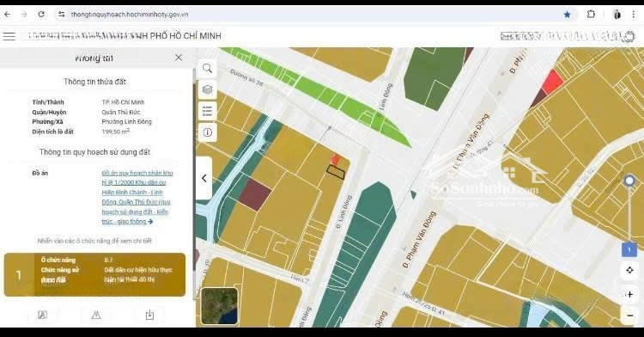
Task: Show the legend list panel
Action: coord(208,111)
